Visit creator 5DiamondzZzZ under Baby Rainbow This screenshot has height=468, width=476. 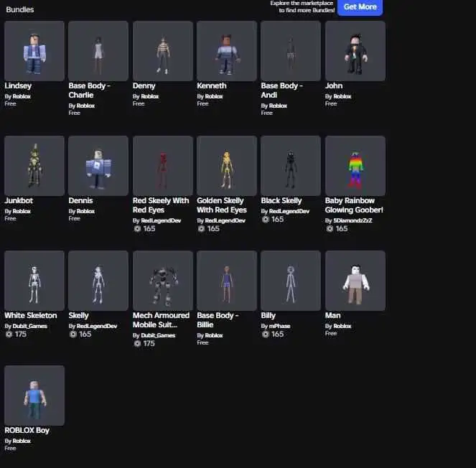(353, 220)
